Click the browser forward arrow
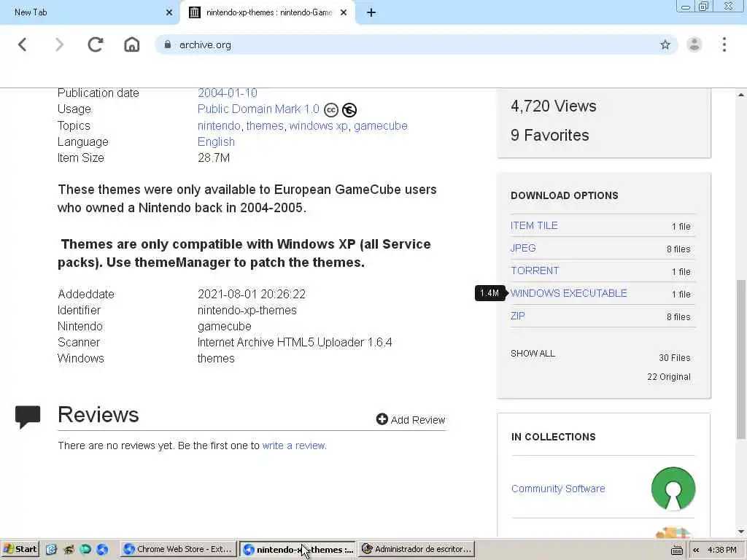The height and width of the screenshot is (560, 747). coord(59,44)
